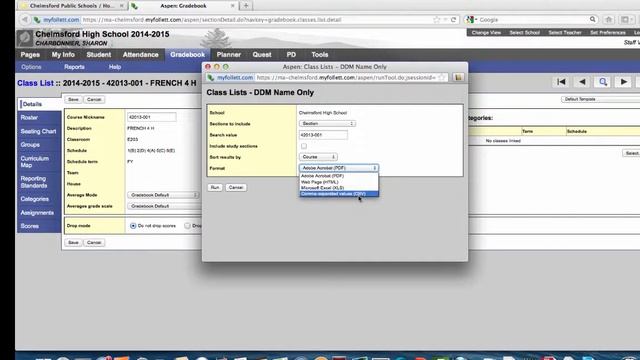Open the My Info tab
The height and width of the screenshot is (360, 640).
(63, 55)
